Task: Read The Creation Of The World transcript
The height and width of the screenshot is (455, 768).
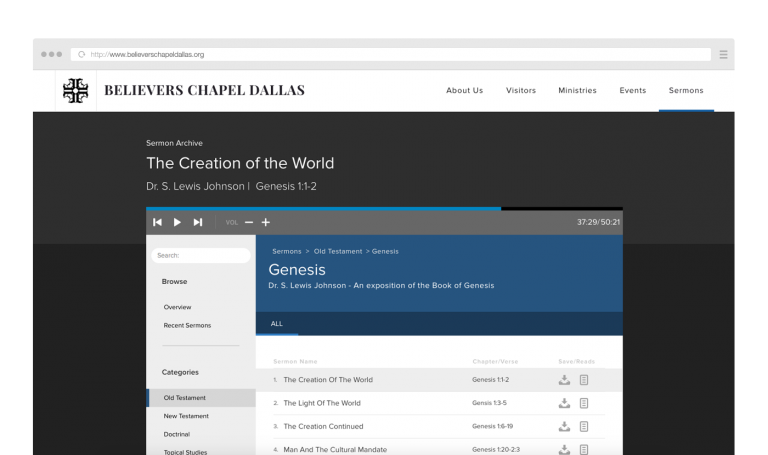Action: pos(584,380)
